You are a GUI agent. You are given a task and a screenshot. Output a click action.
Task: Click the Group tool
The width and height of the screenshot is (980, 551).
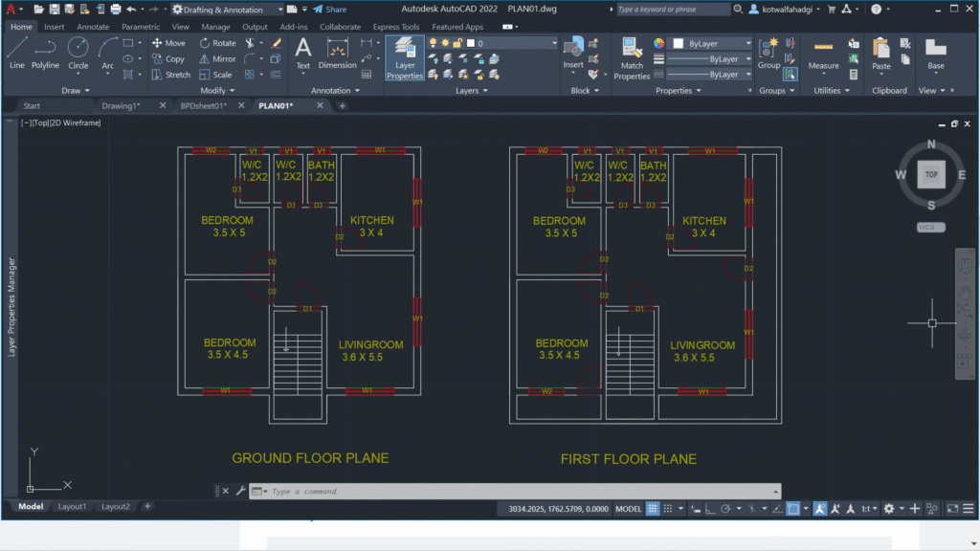tap(768, 54)
